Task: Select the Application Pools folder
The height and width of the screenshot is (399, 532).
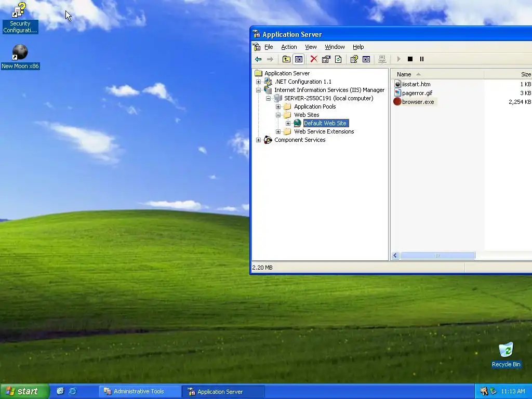Action: 315,107
